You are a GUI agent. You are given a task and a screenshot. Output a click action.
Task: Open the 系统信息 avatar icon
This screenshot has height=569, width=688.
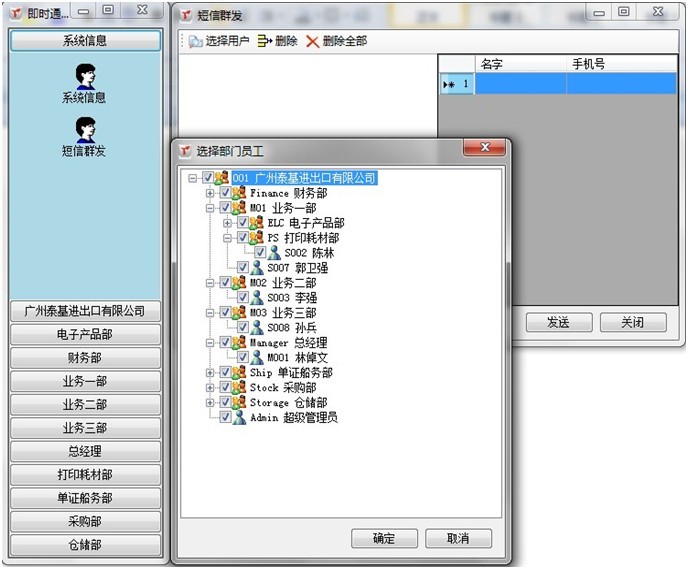[x=84, y=75]
